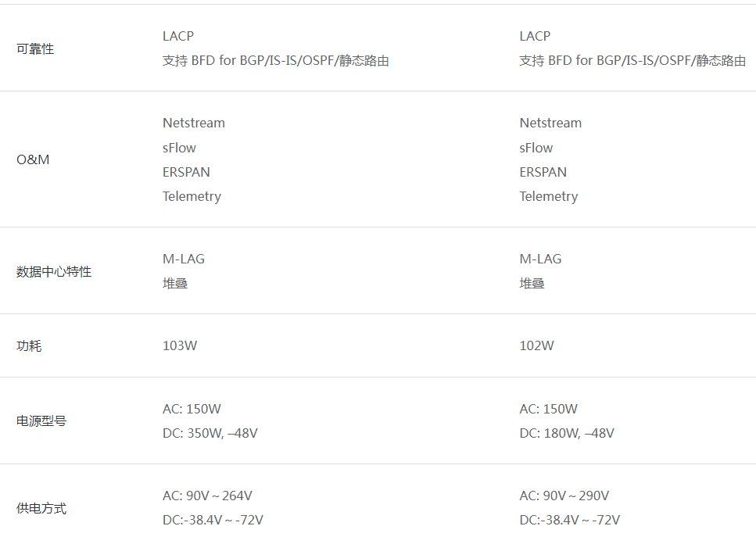Image resolution: width=756 pixels, height=544 pixels.
Task: Select the 功耗 row label
Action: click(29, 345)
